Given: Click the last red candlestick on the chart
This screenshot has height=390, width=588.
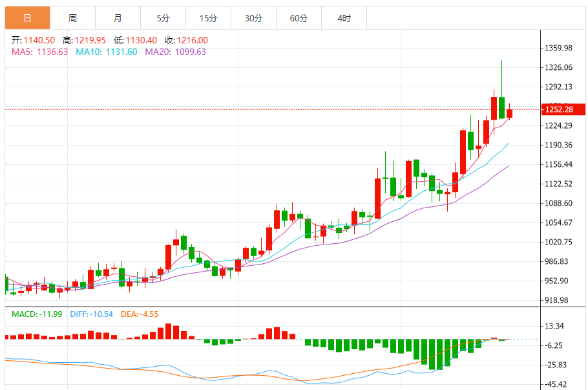Looking at the screenshot, I should click(509, 113).
